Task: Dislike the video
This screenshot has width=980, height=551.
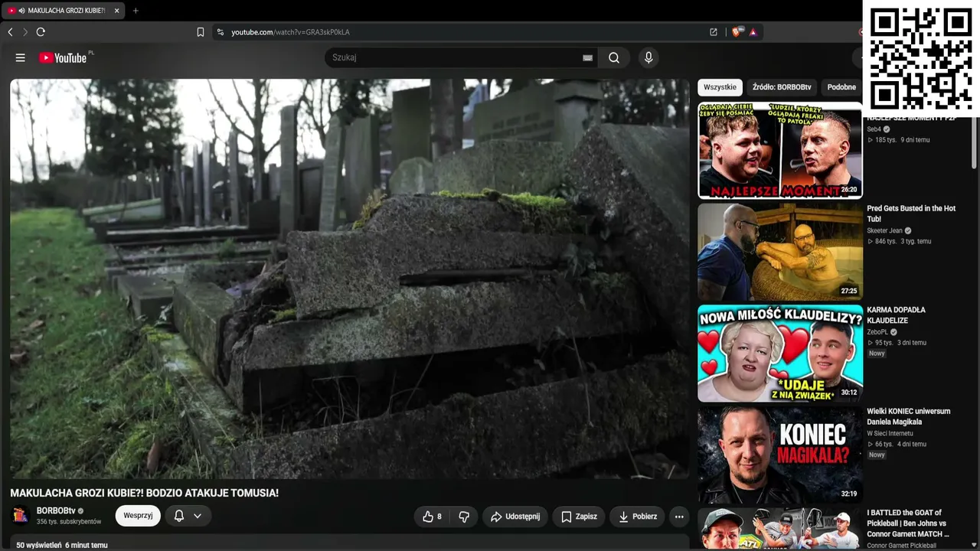Action: point(464,517)
